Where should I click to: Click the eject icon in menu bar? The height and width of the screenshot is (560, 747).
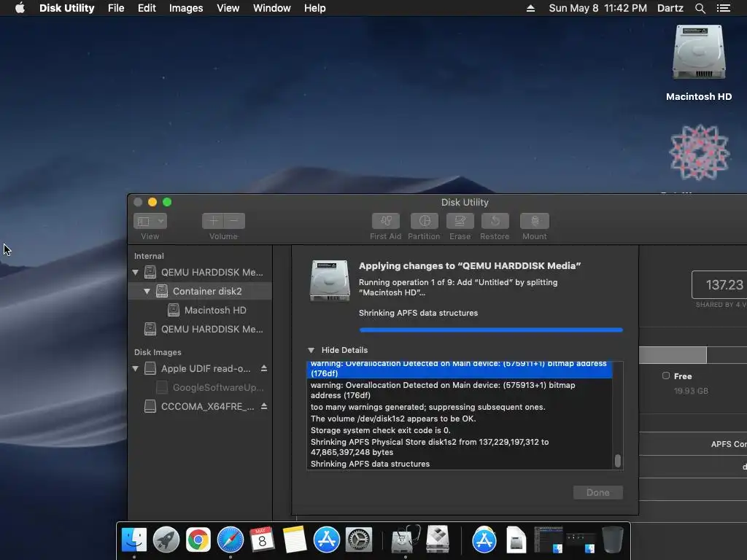click(530, 8)
